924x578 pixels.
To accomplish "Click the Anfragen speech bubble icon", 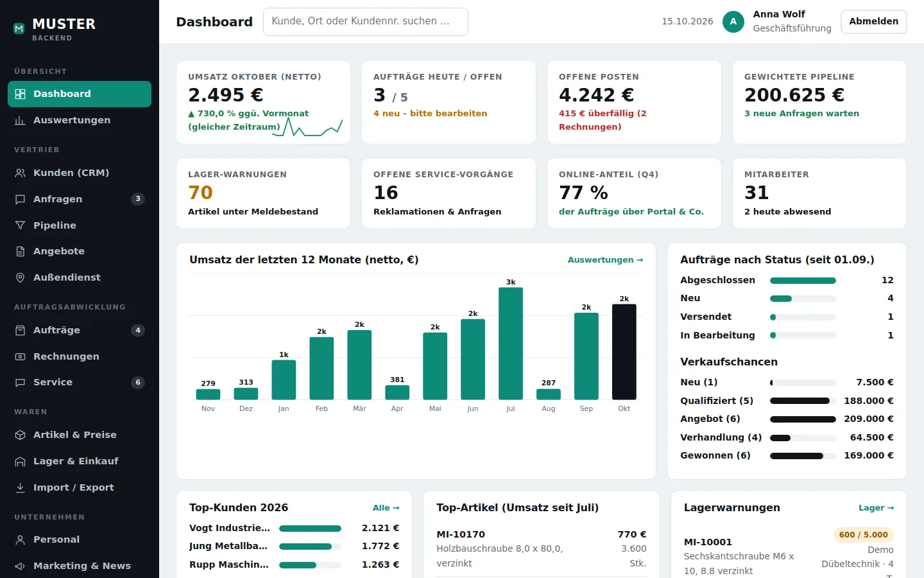I will (21, 199).
